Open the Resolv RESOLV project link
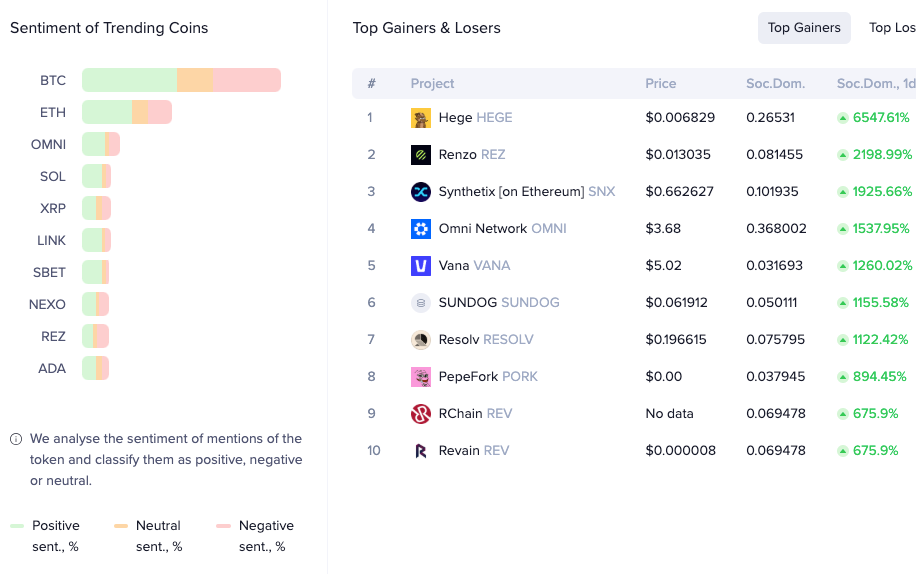 tap(486, 340)
